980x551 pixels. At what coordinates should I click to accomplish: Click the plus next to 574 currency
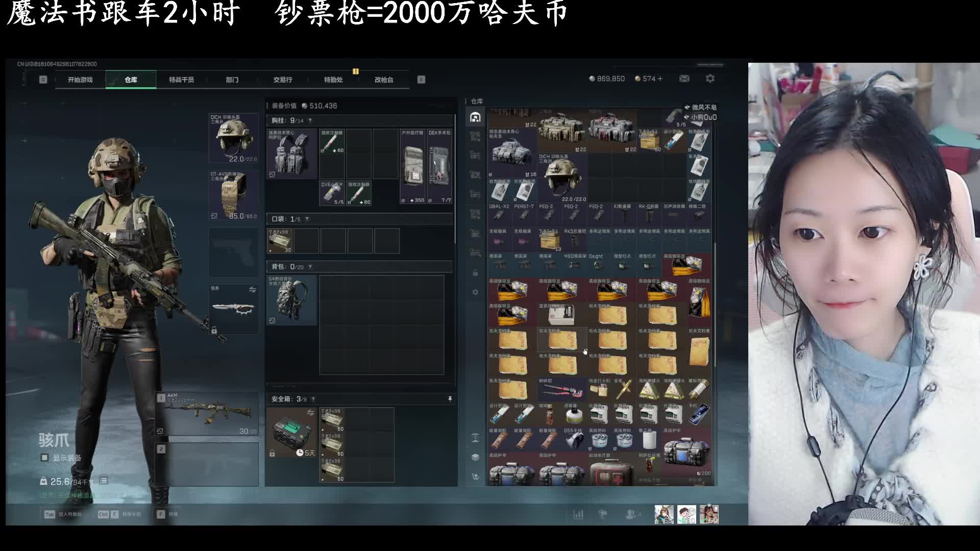click(660, 79)
